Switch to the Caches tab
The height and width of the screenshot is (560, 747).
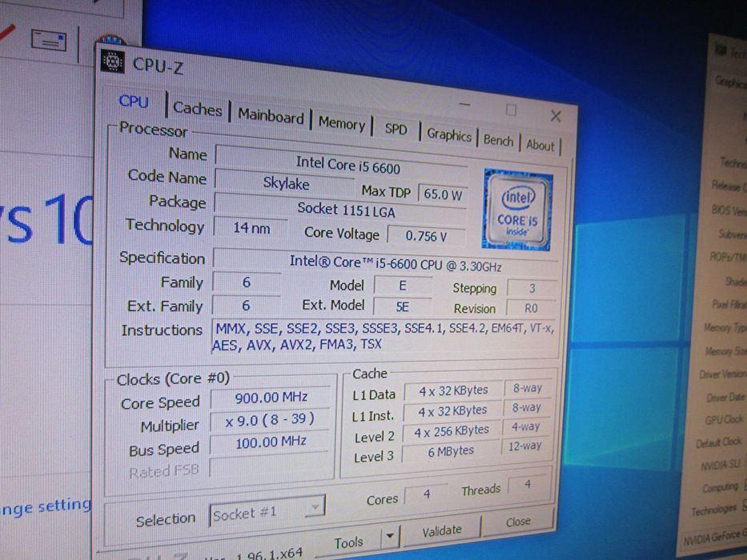(x=197, y=109)
